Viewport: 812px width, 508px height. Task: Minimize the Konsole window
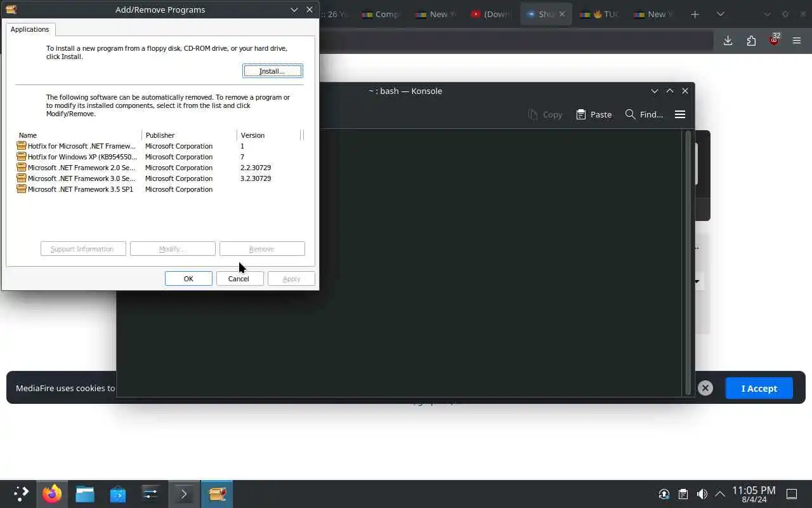click(655, 91)
